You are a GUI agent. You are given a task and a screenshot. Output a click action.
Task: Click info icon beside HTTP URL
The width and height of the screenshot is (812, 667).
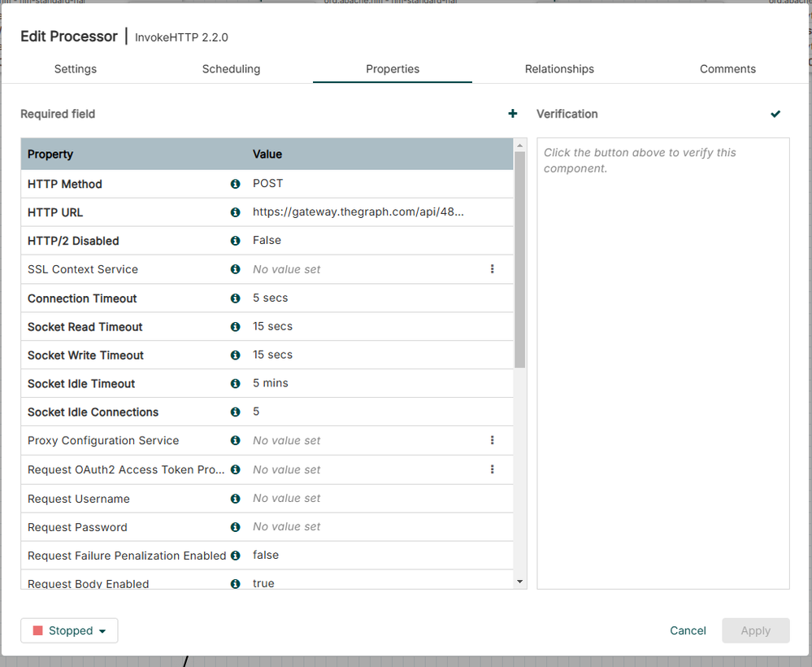[x=236, y=212]
